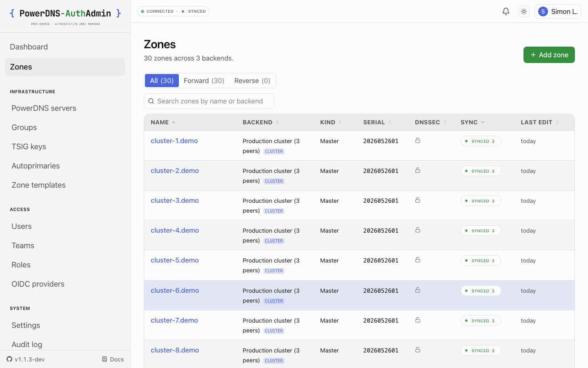Image resolution: width=588 pixels, height=368 pixels.
Task: Navigate to Roles
Action: click(65, 265)
